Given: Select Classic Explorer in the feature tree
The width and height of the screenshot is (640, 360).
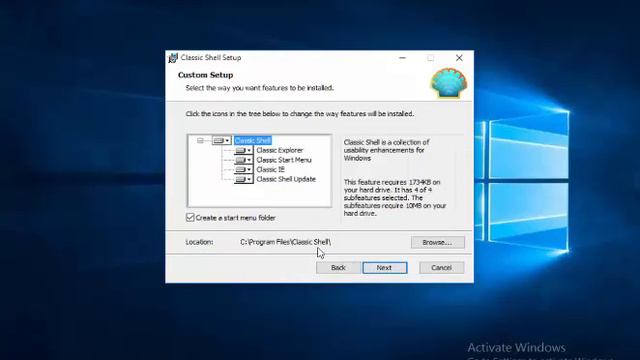Looking at the screenshot, I should [280, 150].
